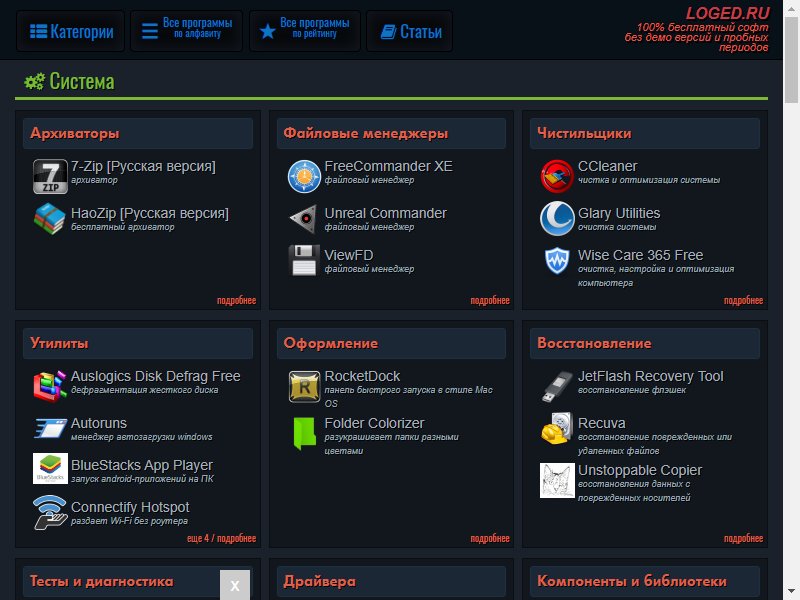Open the Утилиты category heading
Viewport: 800px width, 600px height.
[59, 343]
